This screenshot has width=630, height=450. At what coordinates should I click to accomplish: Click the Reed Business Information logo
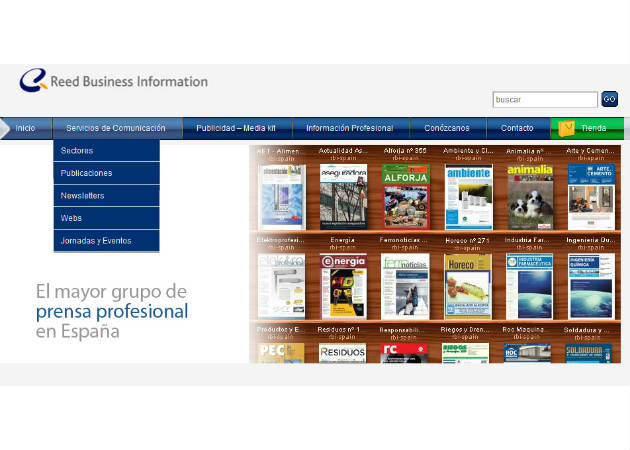tap(113, 81)
